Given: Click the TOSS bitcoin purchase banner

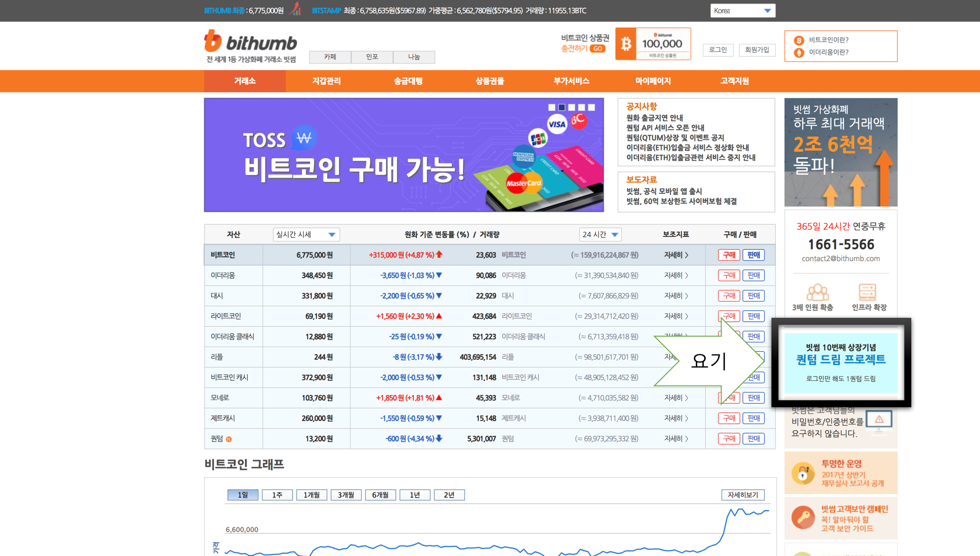Looking at the screenshot, I should click(404, 155).
